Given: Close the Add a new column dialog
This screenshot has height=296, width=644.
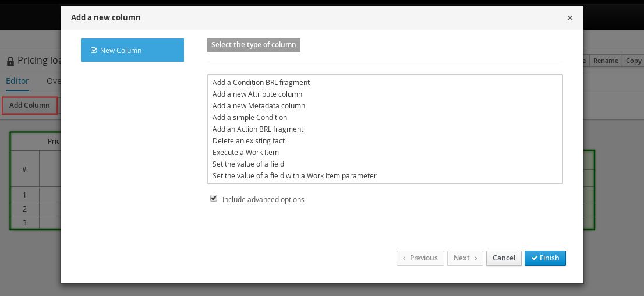Looking at the screenshot, I should point(569,17).
